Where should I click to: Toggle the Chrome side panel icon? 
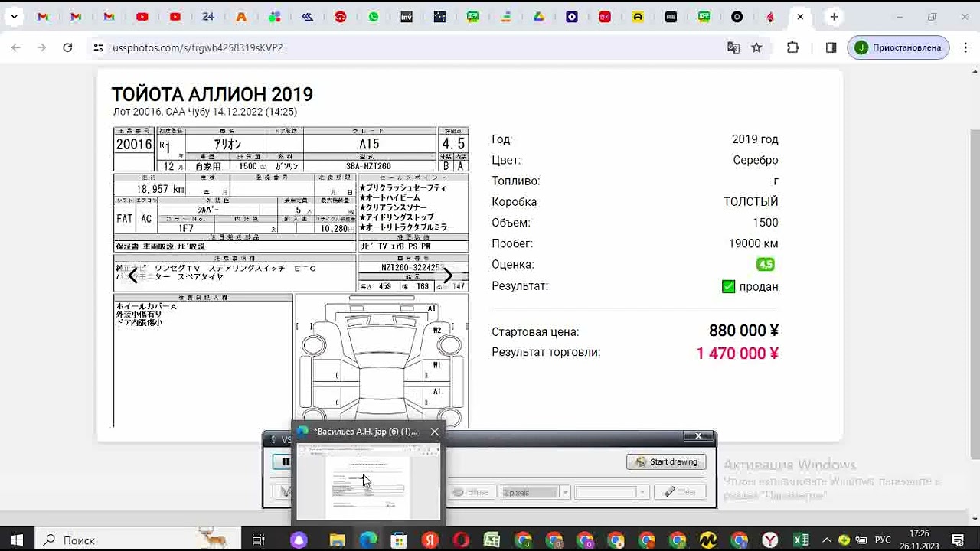(x=831, y=47)
